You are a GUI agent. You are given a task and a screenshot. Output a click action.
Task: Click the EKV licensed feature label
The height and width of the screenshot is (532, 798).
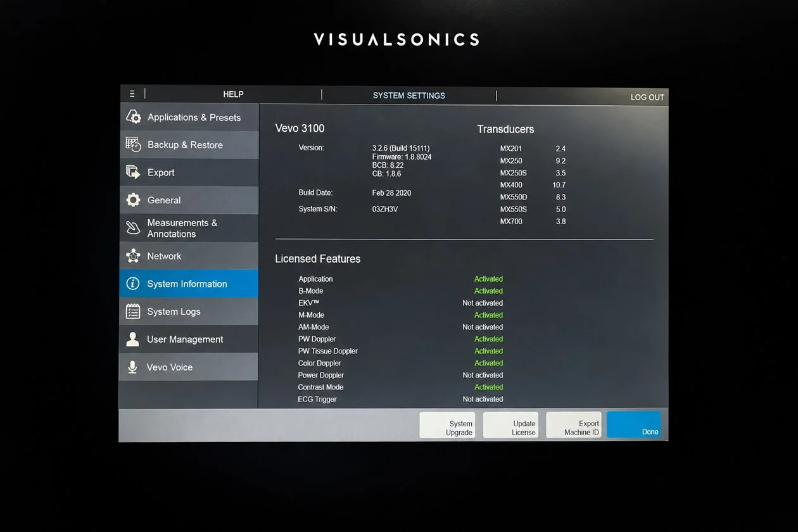pos(308,303)
